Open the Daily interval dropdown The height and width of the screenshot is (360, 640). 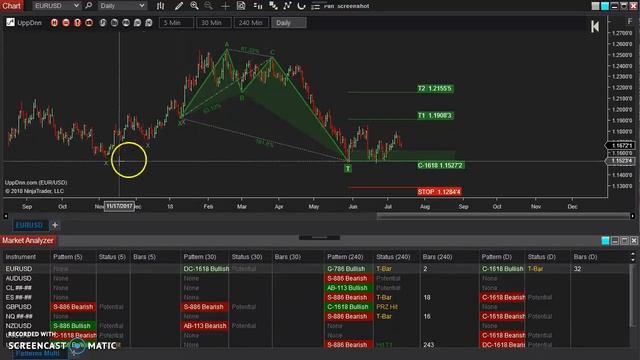point(122,6)
